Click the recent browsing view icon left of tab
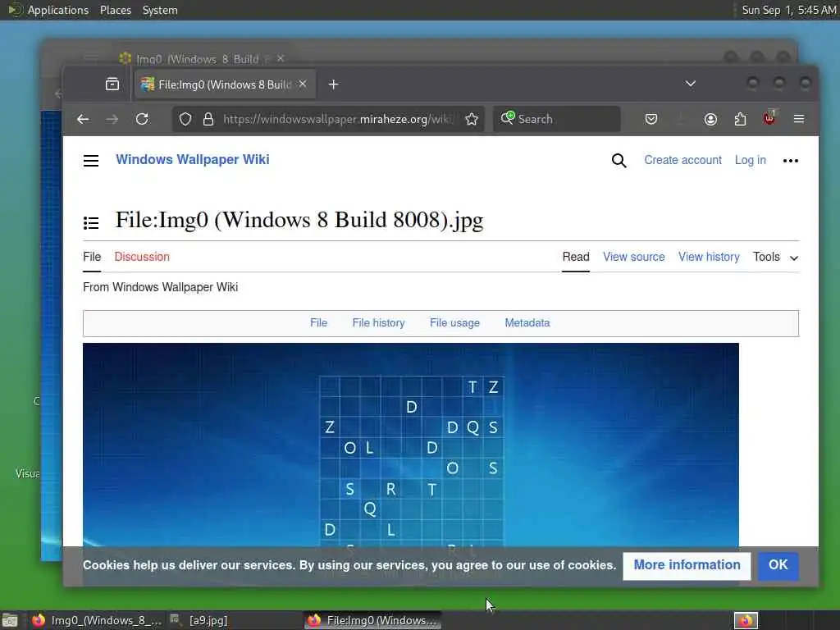 (112, 84)
